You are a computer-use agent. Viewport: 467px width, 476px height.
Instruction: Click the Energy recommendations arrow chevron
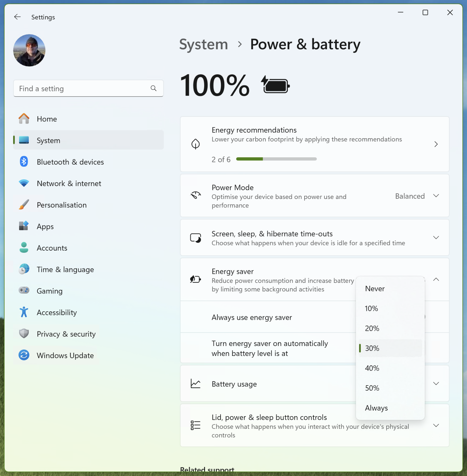436,144
